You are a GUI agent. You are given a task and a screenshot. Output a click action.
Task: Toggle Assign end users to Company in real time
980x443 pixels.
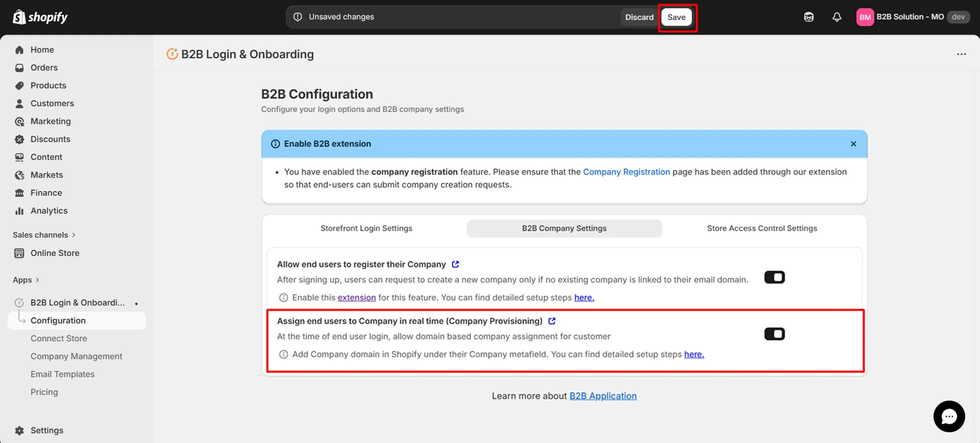(x=774, y=334)
